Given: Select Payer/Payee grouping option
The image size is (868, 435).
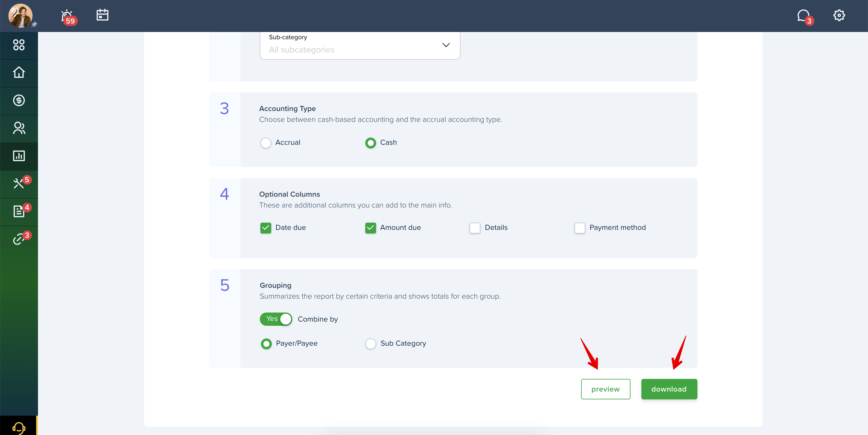Looking at the screenshot, I should [x=266, y=344].
